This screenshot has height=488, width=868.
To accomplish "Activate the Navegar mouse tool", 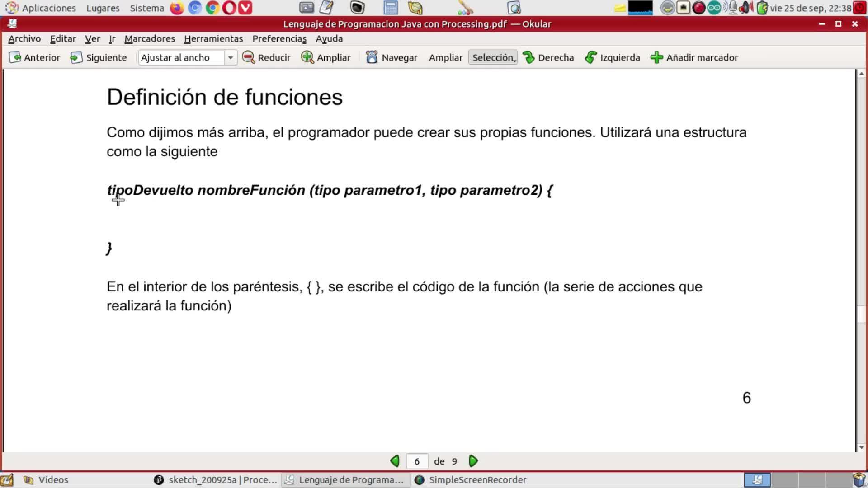I will pyautogui.click(x=392, y=57).
